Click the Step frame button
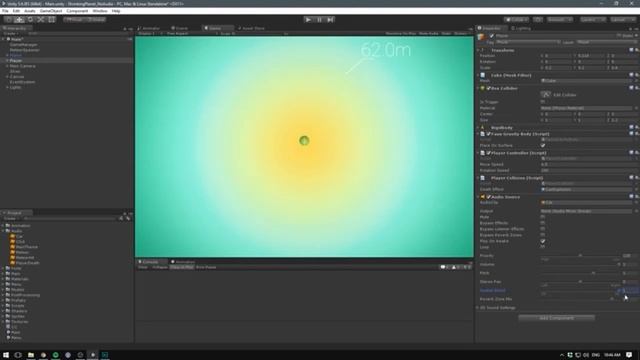The image size is (640, 360). coord(331,20)
